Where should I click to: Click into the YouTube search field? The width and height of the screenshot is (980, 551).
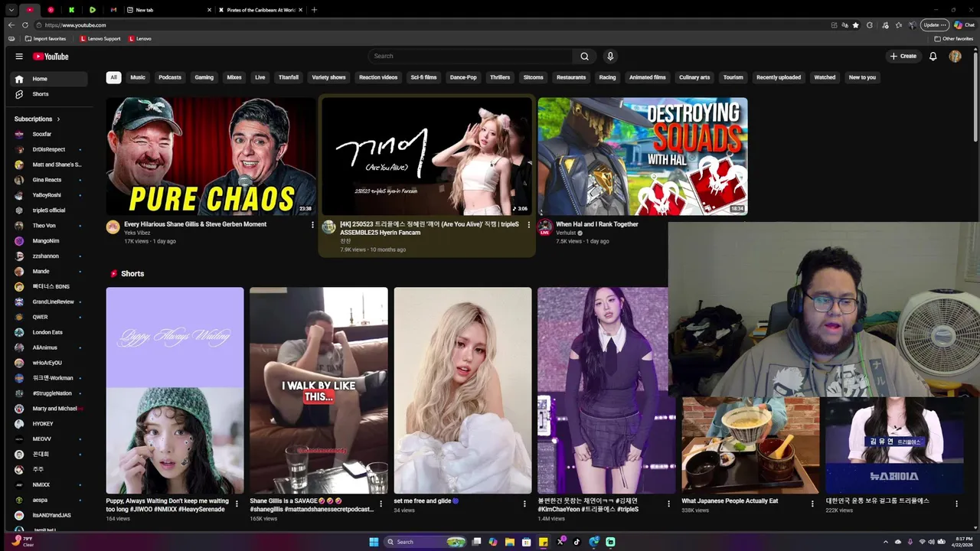(x=471, y=56)
